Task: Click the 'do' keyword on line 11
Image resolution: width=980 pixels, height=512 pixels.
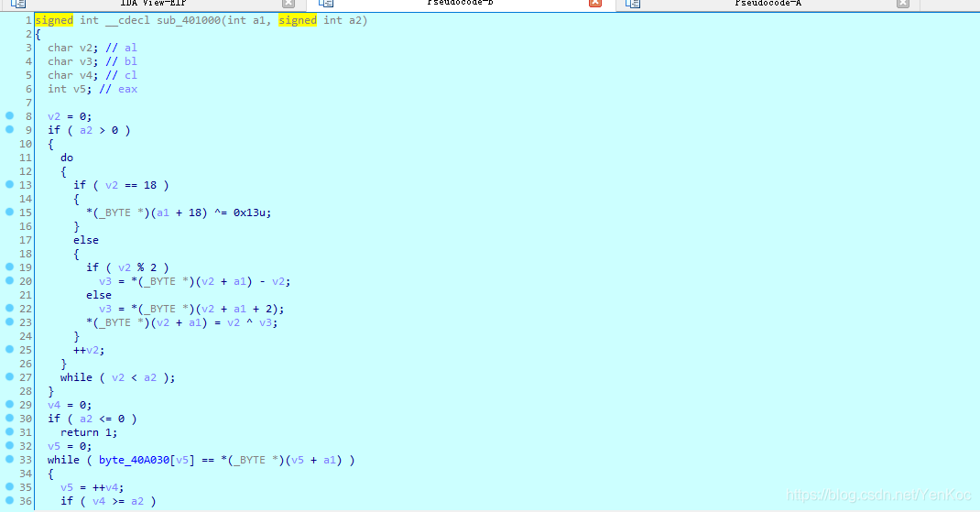Action: click(x=67, y=158)
